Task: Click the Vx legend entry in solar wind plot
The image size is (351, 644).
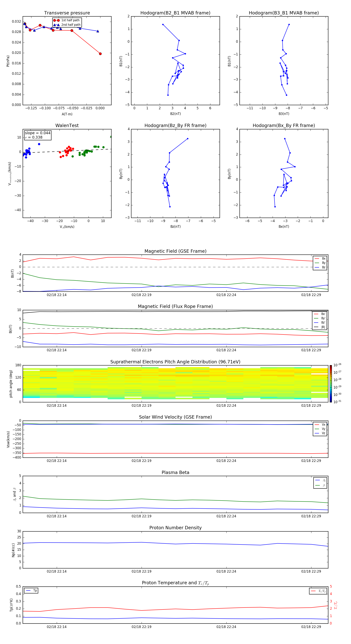Action: tap(320, 424)
